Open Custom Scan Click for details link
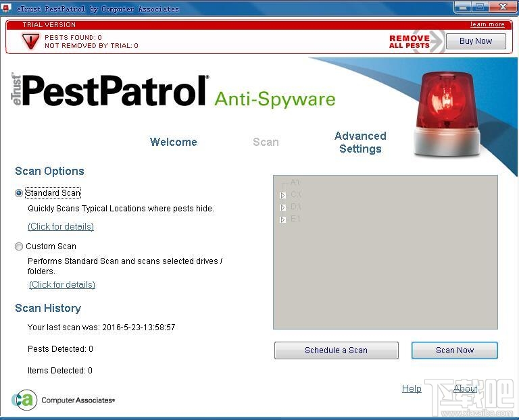The height and width of the screenshot is (420, 519). point(62,285)
